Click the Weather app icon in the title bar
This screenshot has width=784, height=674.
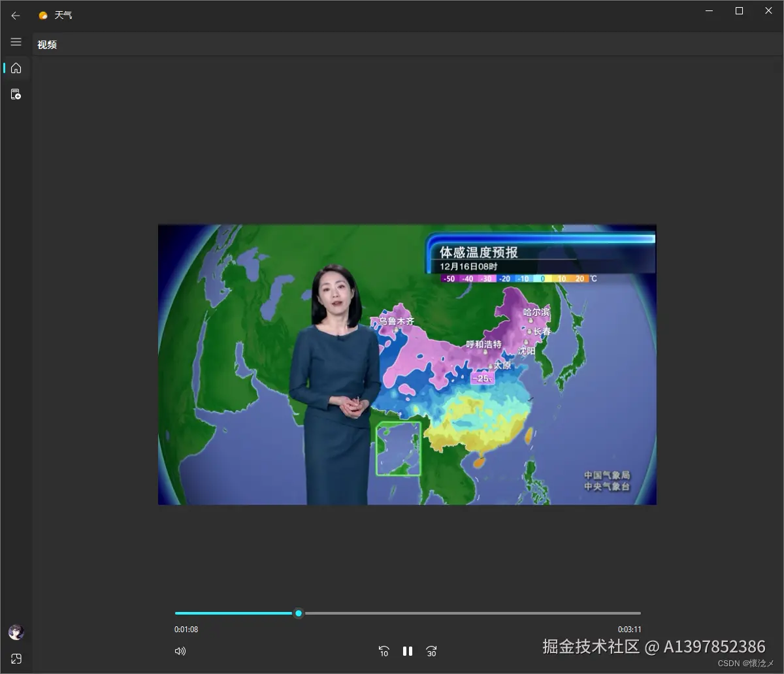click(x=42, y=14)
